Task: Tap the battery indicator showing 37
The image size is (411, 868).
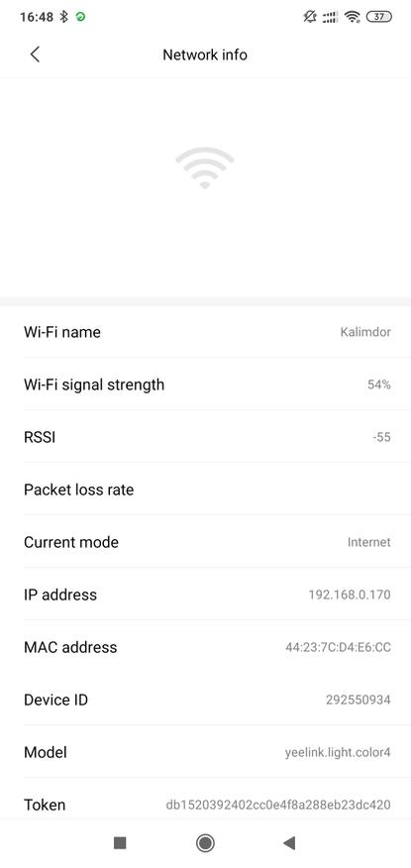Action: coord(379,17)
